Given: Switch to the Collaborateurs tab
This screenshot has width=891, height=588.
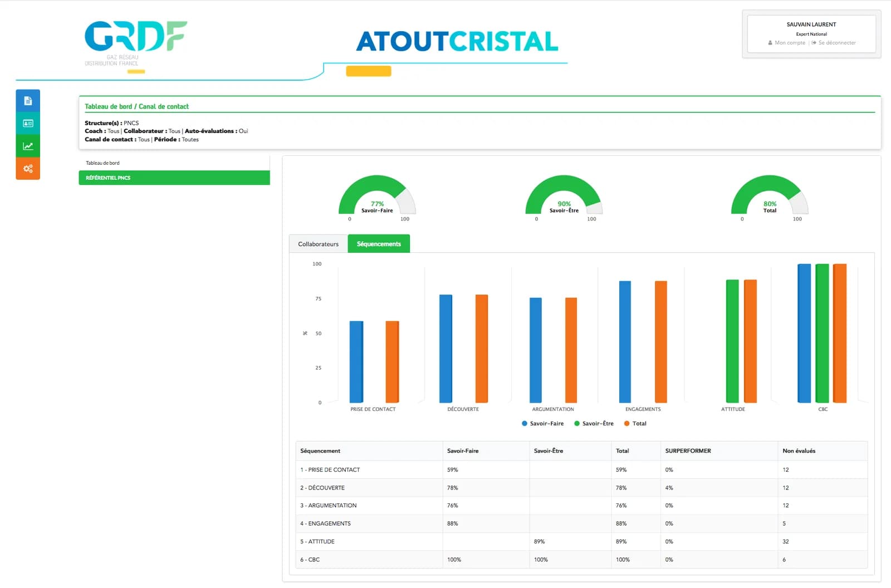Looking at the screenshot, I should (x=318, y=244).
